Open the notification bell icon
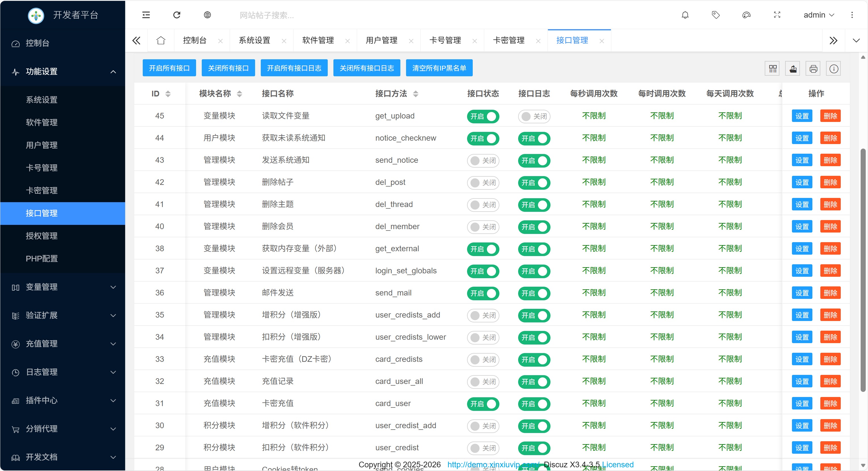This screenshot has width=868, height=471. click(x=685, y=15)
